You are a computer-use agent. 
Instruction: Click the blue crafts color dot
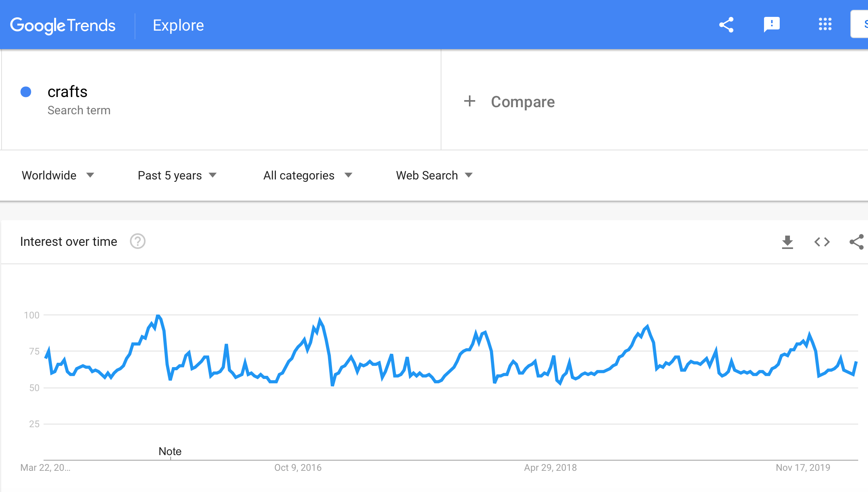click(26, 92)
